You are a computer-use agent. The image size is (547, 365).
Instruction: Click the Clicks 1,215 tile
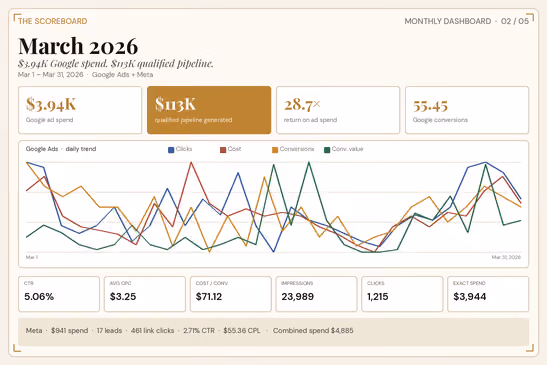[402, 294]
